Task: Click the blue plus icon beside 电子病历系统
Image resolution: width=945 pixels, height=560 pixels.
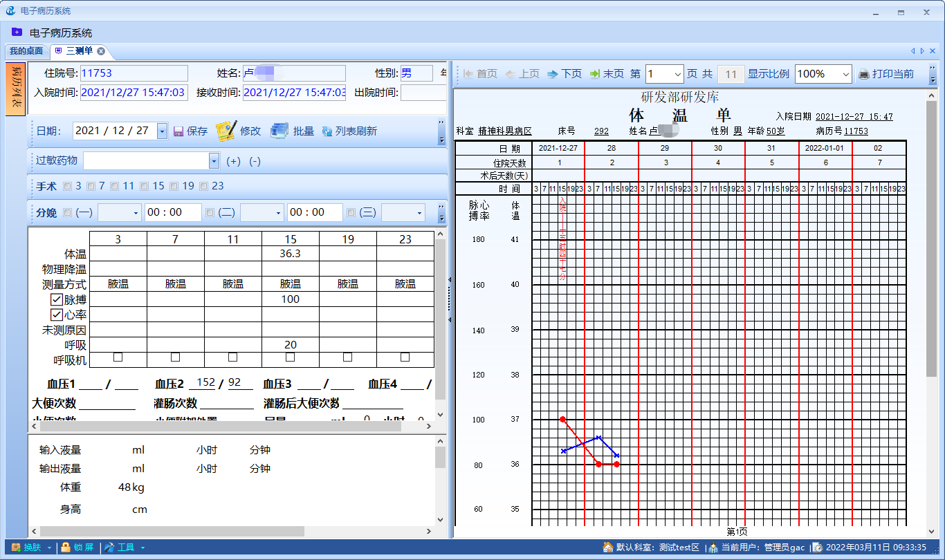Action: (17, 32)
